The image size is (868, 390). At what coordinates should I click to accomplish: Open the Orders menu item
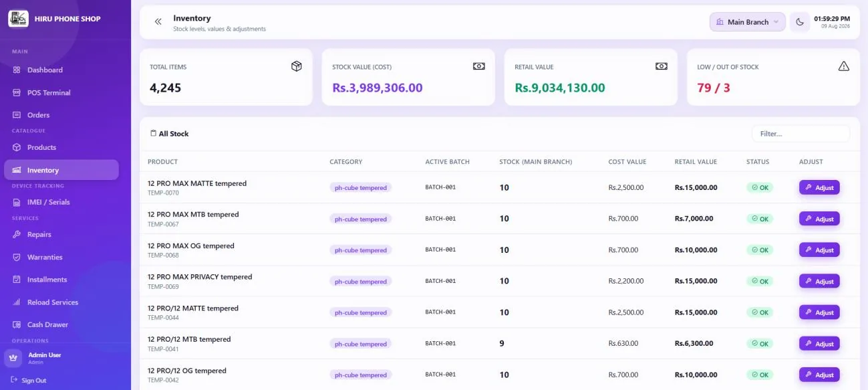(61, 115)
